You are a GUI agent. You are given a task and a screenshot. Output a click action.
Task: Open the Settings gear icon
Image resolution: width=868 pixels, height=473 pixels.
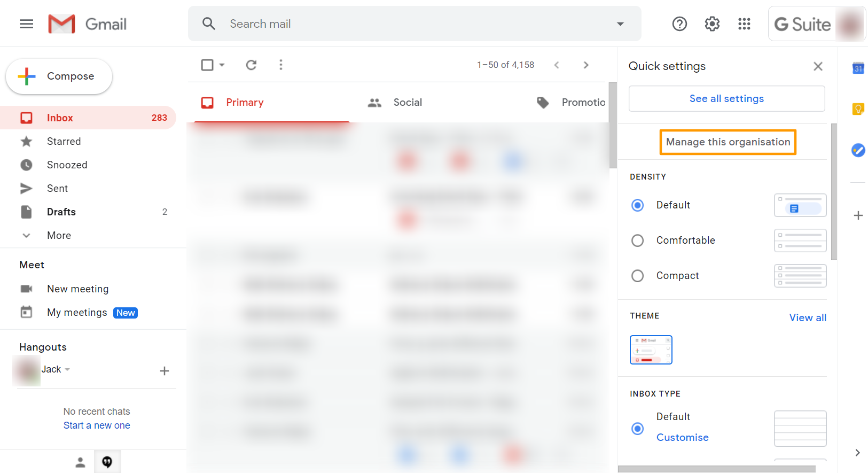(x=712, y=24)
